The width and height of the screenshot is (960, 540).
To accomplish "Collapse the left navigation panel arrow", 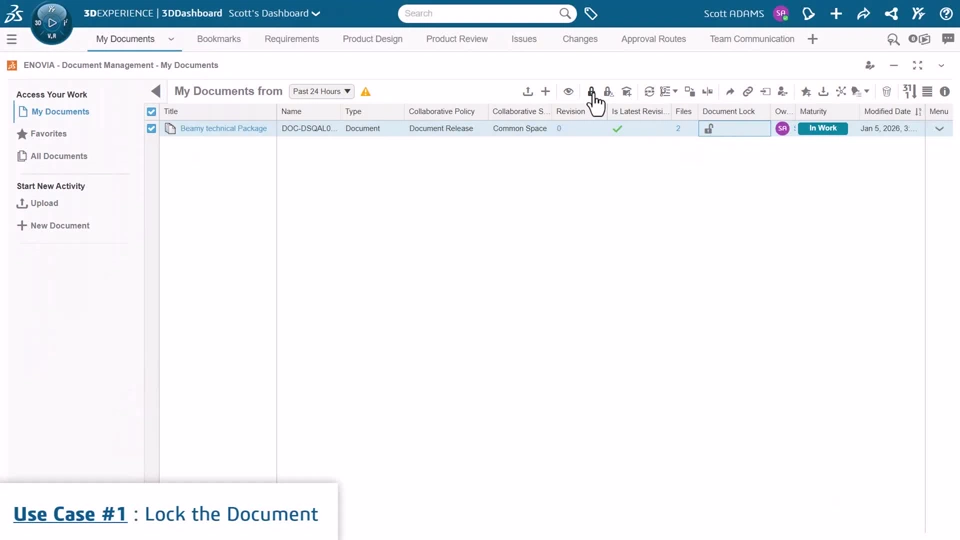I will click(x=156, y=91).
